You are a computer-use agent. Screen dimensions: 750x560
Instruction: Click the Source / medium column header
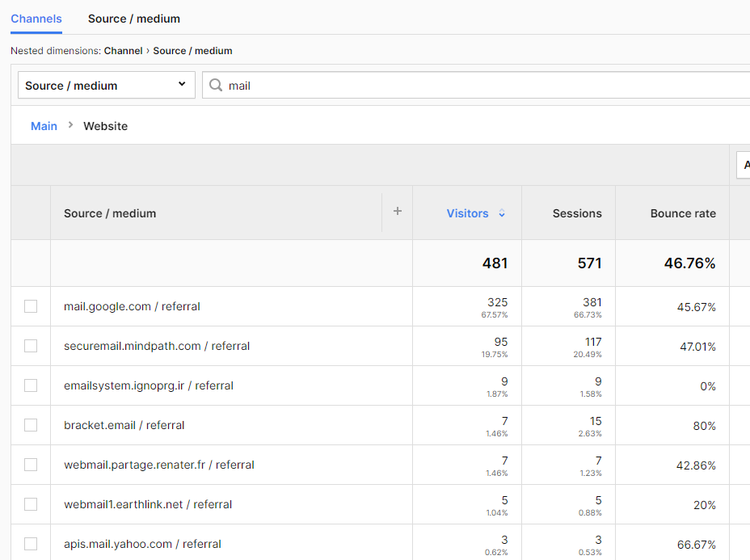[x=110, y=213]
